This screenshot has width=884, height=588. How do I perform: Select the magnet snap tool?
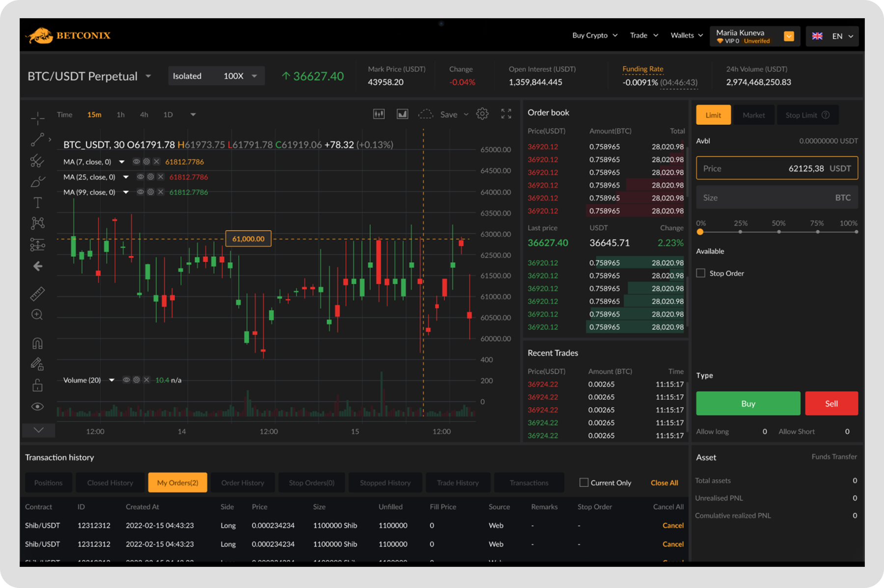coord(37,343)
